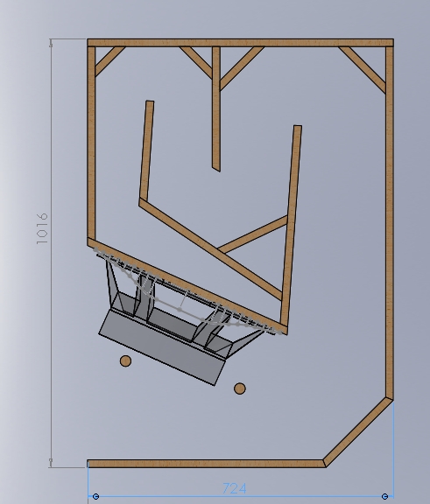Select the 1016 vertical dimension text
Viewport: 430px width, 504px height.
tap(42, 228)
